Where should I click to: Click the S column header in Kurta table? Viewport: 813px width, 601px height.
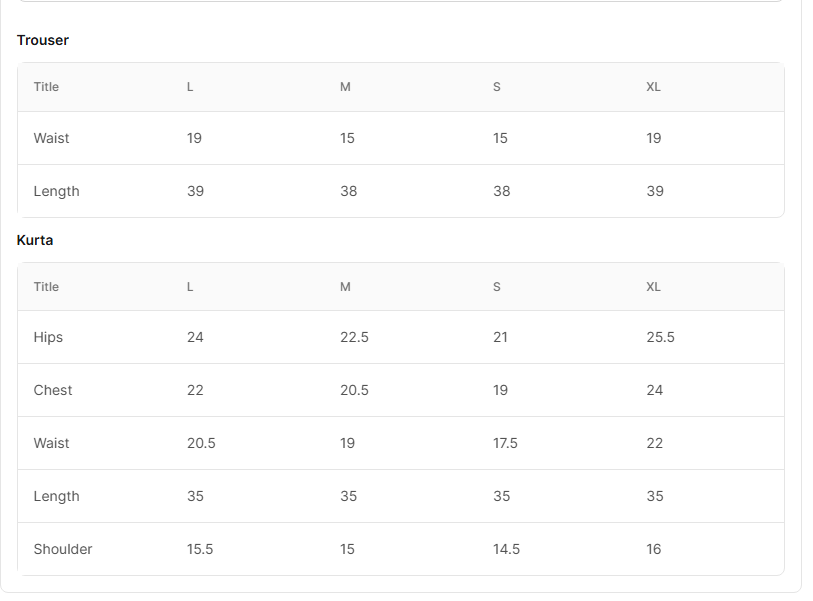pyautogui.click(x=496, y=287)
